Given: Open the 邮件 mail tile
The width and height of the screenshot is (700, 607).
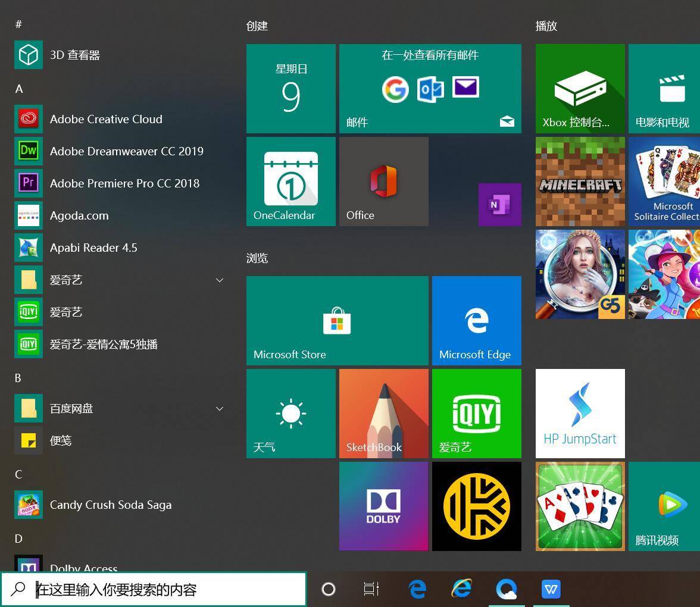Looking at the screenshot, I should click(430, 89).
